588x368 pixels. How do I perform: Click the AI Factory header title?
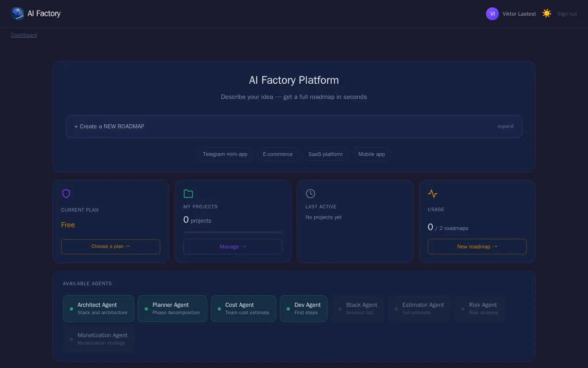[x=44, y=13]
